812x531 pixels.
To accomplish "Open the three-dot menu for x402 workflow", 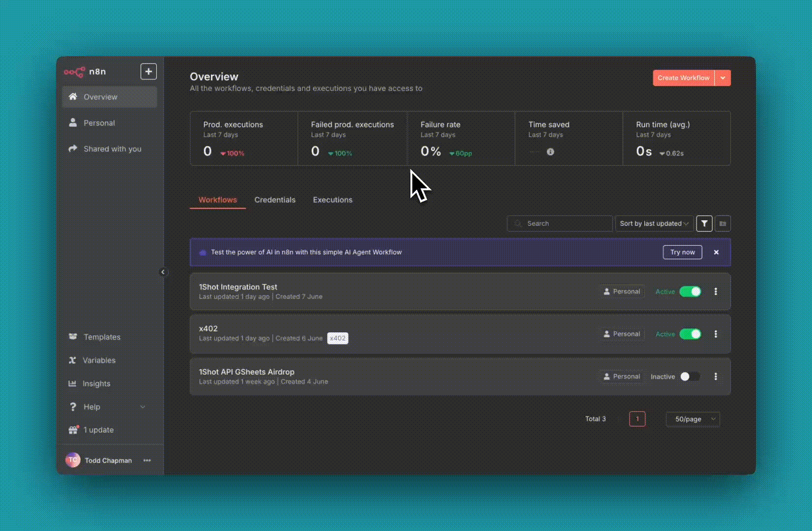I will [x=716, y=334].
